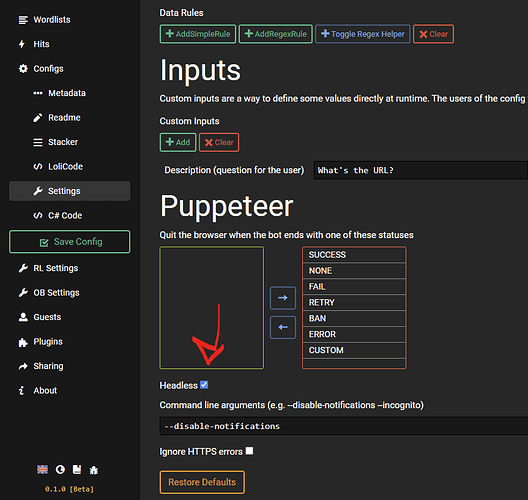Click the Data Rules label
The width and height of the screenshot is (528, 500).
point(182,13)
